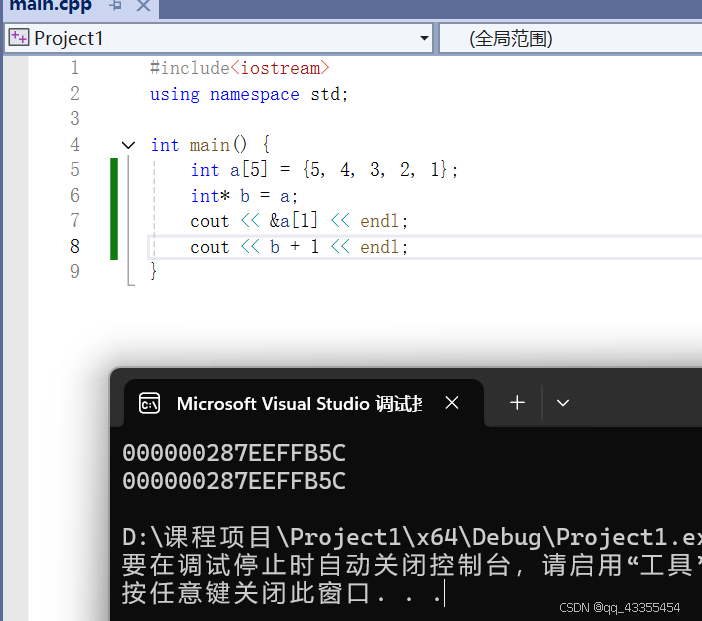Click line number 5 in the gutter
Viewport: 702px width, 621px height.
point(75,170)
